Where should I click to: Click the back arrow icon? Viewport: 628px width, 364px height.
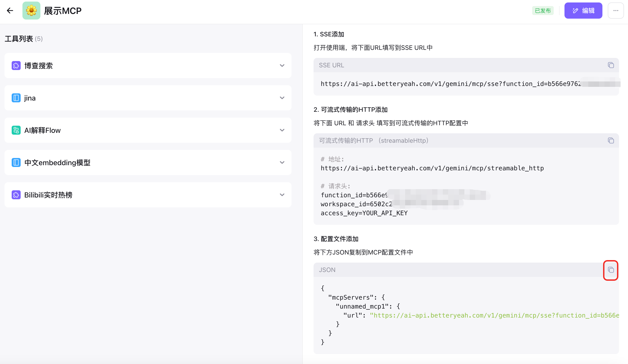click(x=10, y=11)
